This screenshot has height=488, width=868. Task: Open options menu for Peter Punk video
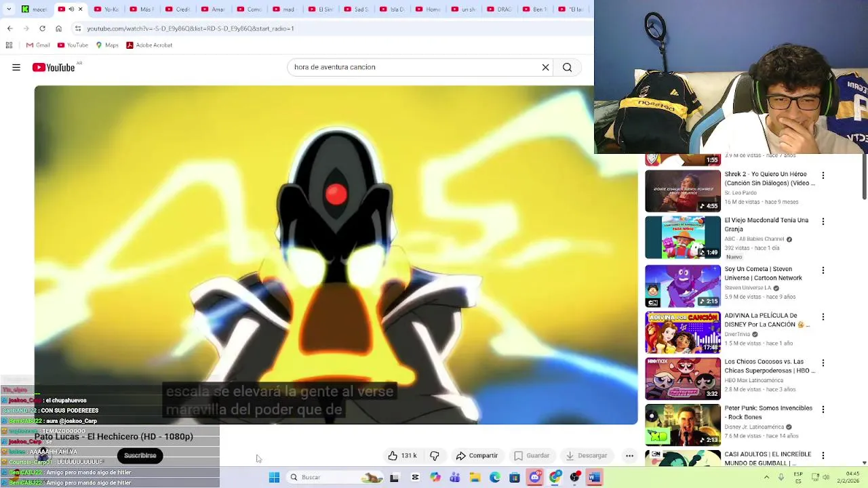[823, 409]
